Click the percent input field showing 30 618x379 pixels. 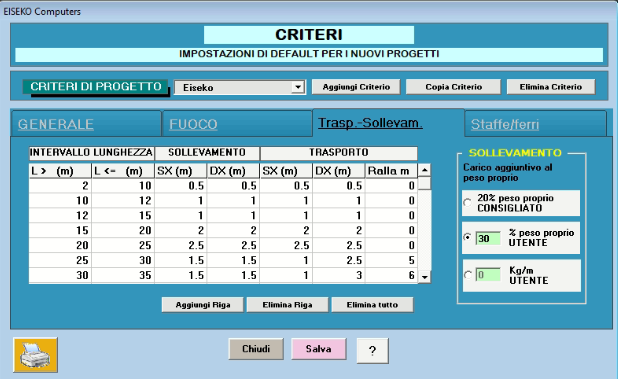pyautogui.click(x=488, y=238)
